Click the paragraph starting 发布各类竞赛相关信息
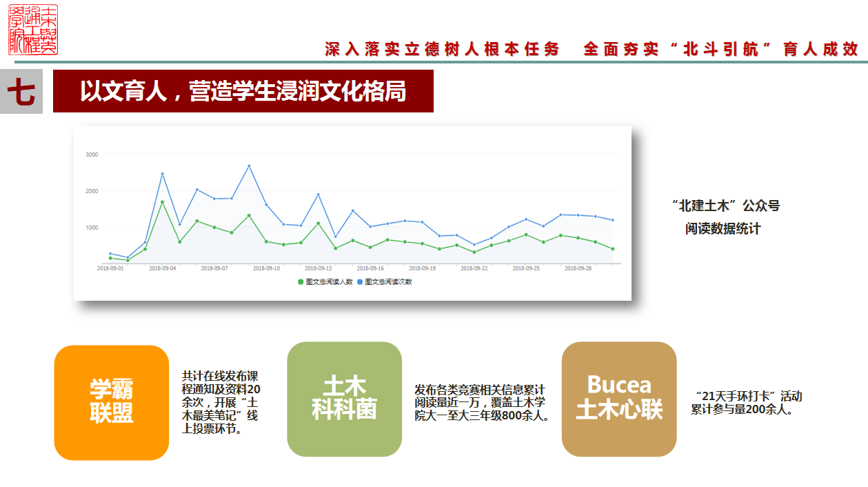This screenshot has height=487, width=868. [481, 403]
